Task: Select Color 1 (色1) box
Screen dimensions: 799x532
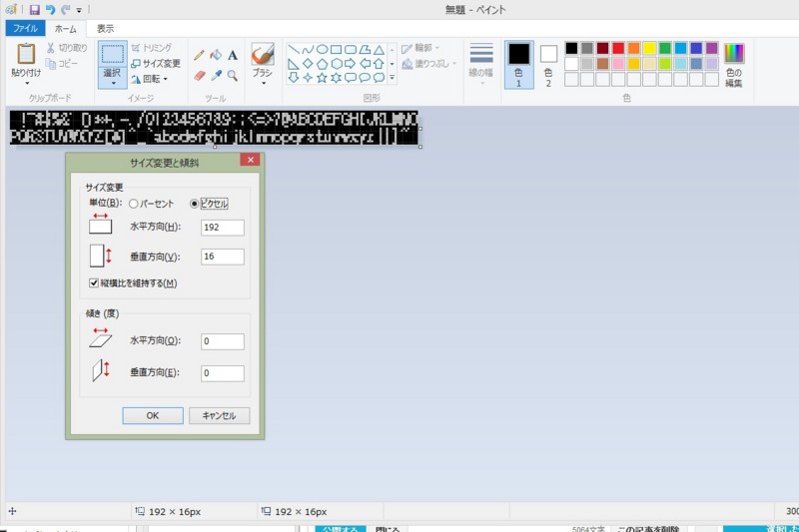Action: [x=519, y=65]
